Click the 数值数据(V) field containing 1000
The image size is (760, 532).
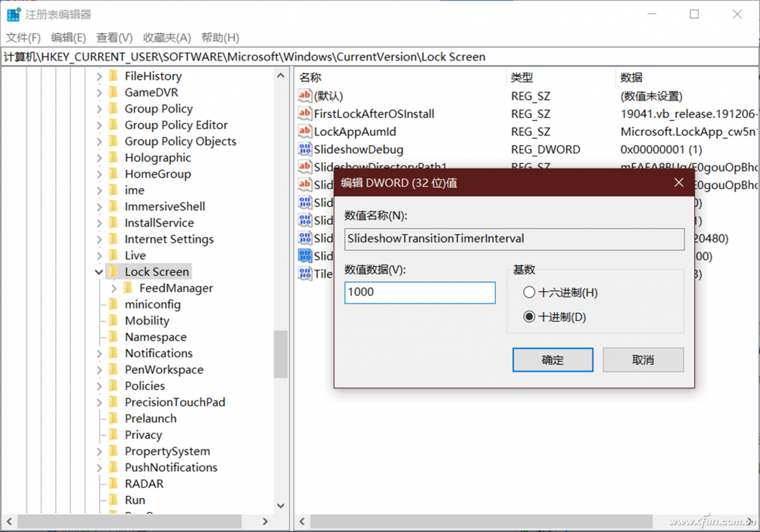pyautogui.click(x=420, y=293)
